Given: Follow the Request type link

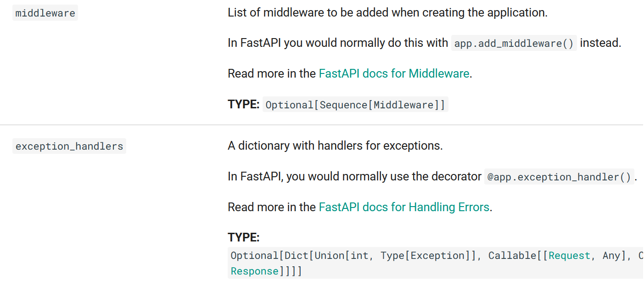Looking at the screenshot, I should click(x=569, y=256).
